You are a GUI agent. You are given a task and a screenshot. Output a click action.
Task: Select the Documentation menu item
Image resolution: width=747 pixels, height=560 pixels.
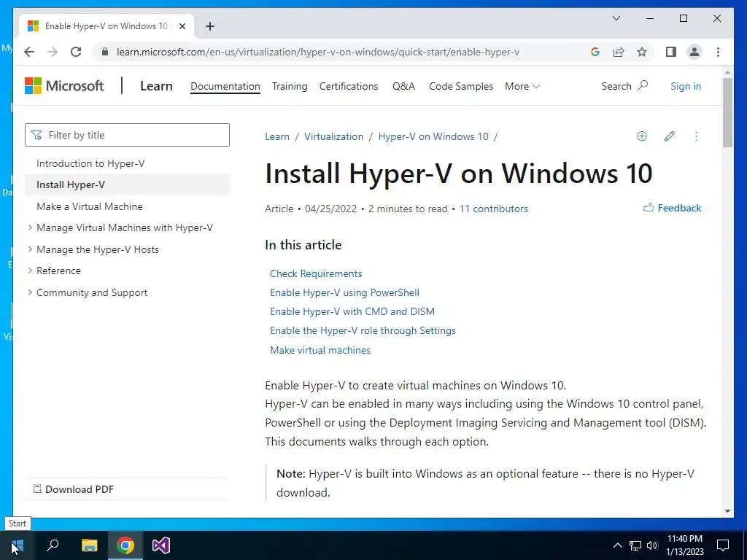pyautogui.click(x=225, y=86)
